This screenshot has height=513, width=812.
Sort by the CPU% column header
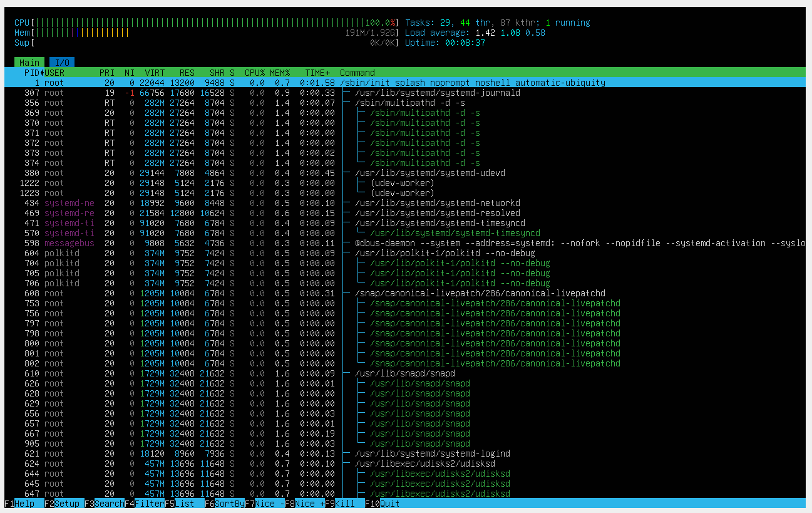pyautogui.click(x=255, y=73)
